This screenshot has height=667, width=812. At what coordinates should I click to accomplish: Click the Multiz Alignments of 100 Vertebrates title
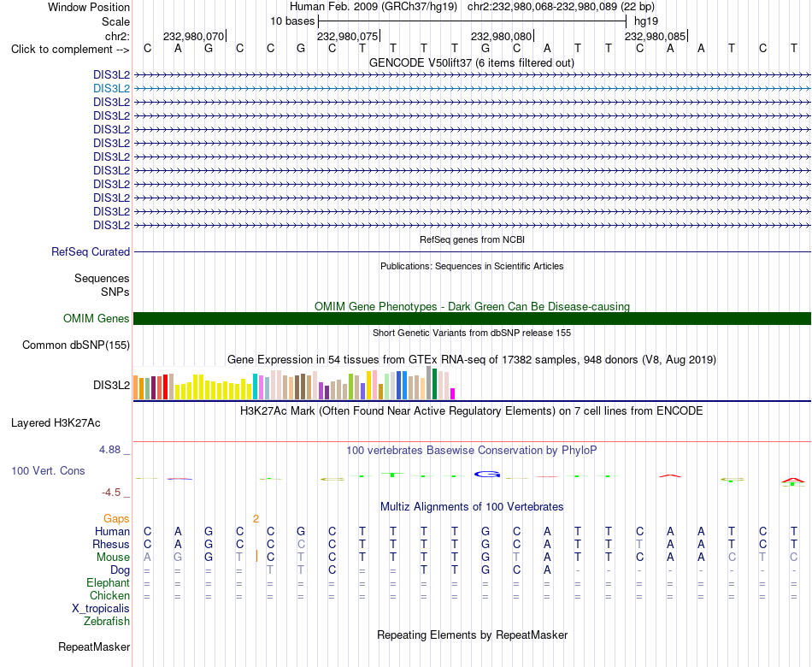click(472, 506)
